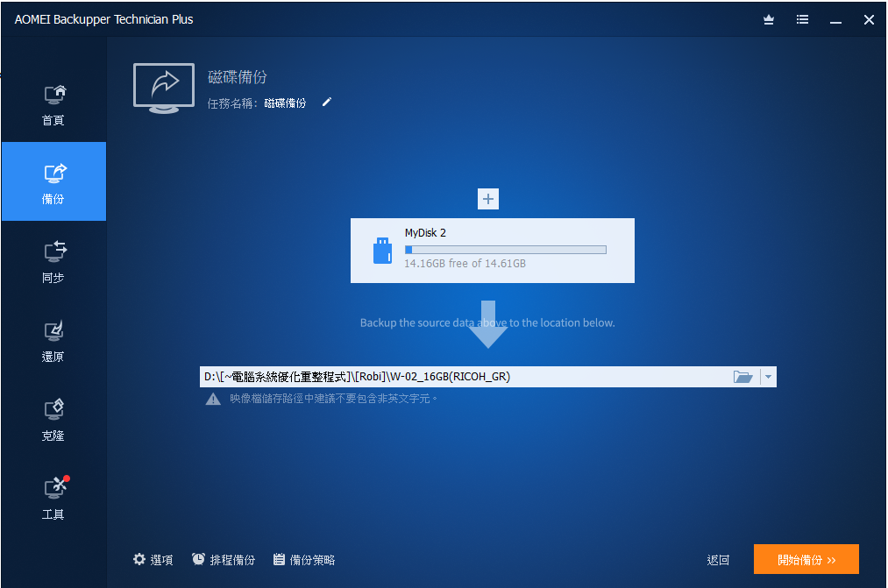Click the MyDisk 2 USB drive icon
Screen dimensions: 888x588
(382, 250)
